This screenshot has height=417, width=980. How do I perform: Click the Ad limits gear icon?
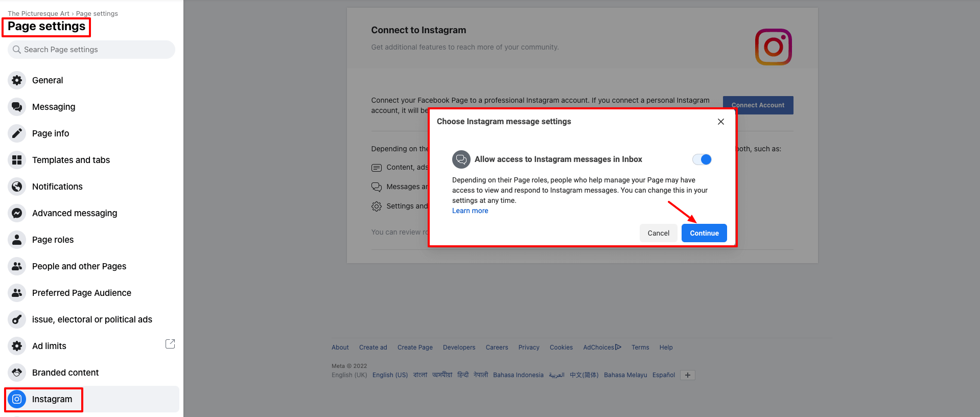pos(17,346)
